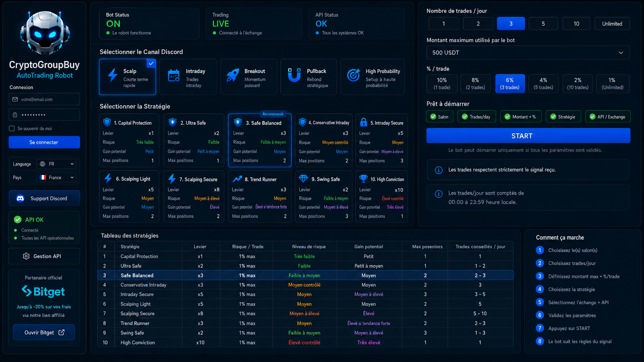
Task: Open Gestion API settings
Action: [44, 256]
